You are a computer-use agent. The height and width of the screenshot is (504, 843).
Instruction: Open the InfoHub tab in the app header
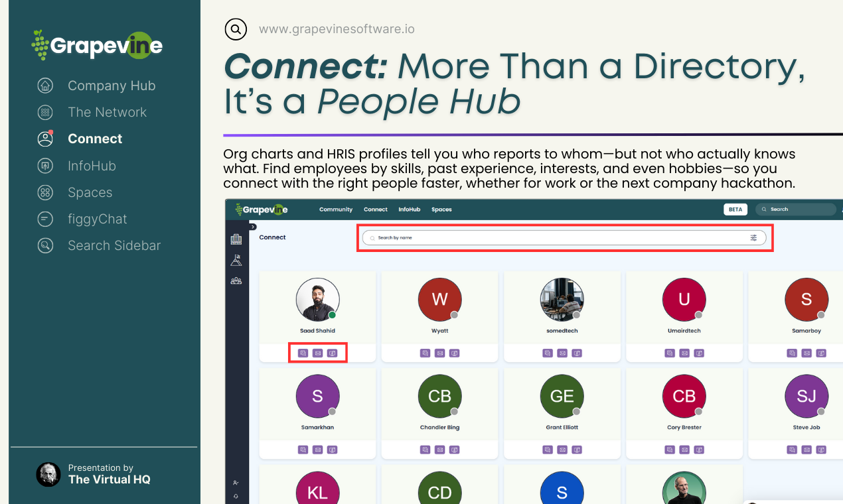(x=410, y=210)
